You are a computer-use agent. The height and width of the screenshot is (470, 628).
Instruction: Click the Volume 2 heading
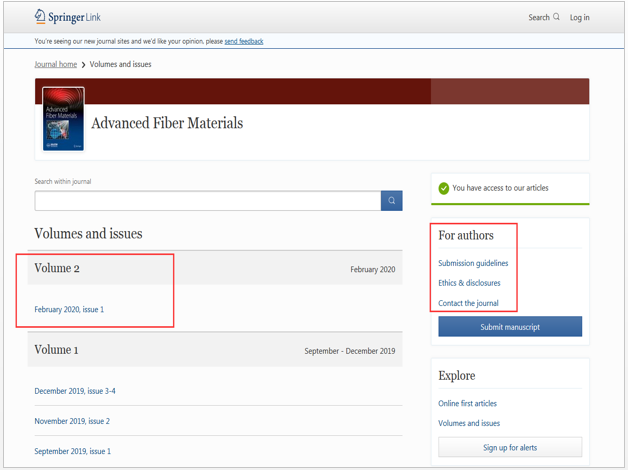point(57,268)
